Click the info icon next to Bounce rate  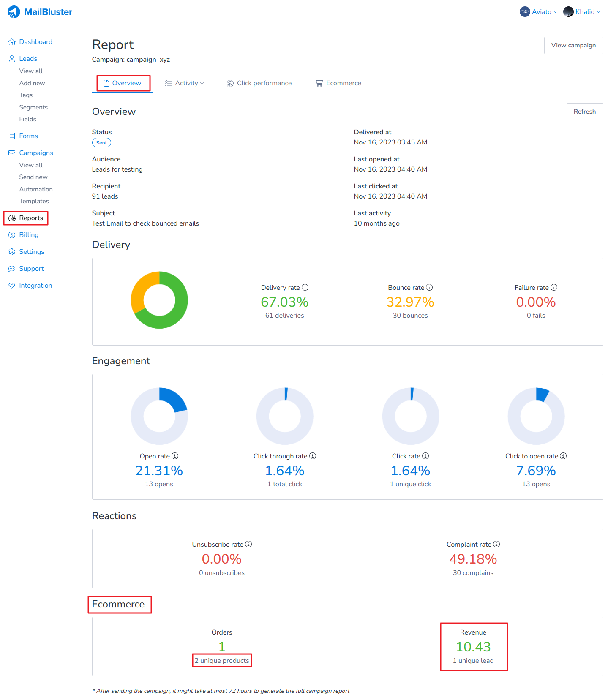tap(429, 287)
